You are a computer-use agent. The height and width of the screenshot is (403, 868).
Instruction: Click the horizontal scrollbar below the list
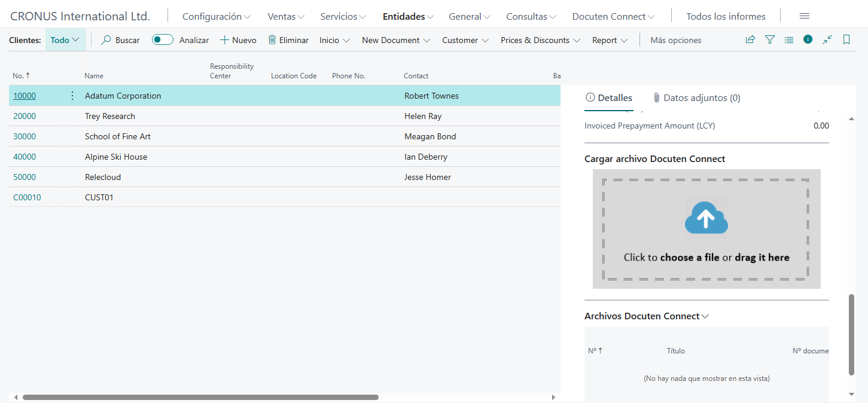200,397
